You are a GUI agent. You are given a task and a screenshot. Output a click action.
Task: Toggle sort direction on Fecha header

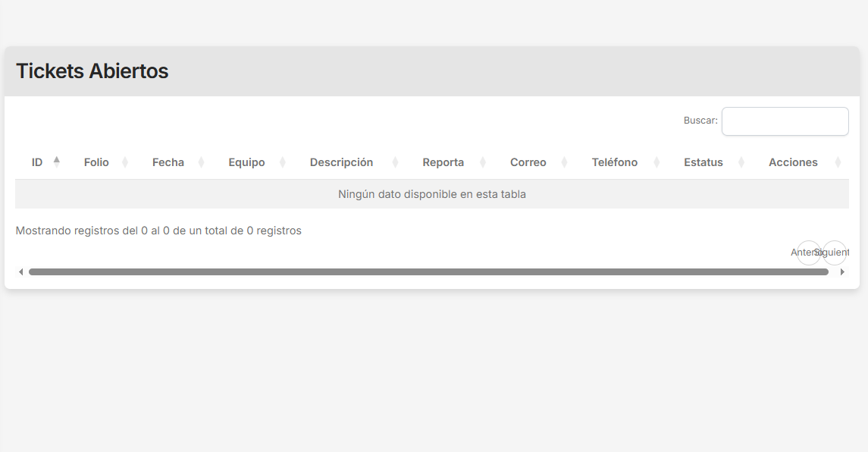click(x=168, y=162)
